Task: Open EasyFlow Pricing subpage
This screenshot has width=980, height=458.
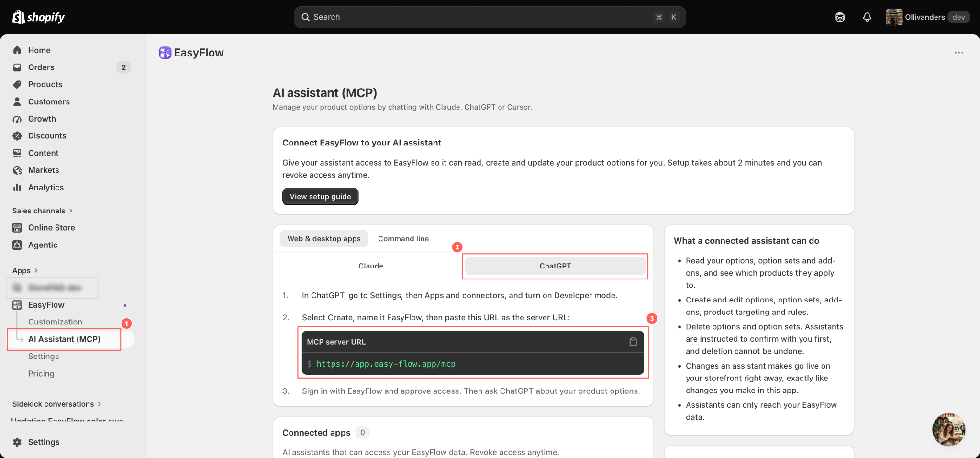Action: pyautogui.click(x=41, y=374)
